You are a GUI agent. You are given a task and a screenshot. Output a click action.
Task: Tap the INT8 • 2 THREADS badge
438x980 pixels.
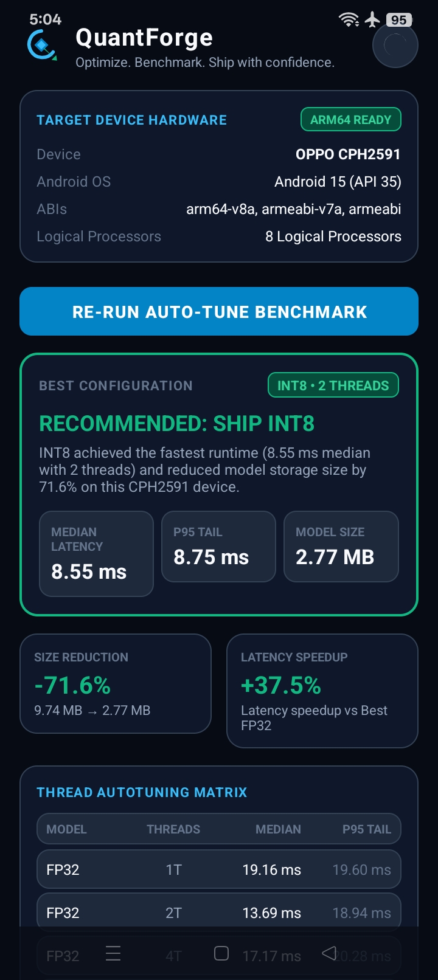[x=333, y=385]
